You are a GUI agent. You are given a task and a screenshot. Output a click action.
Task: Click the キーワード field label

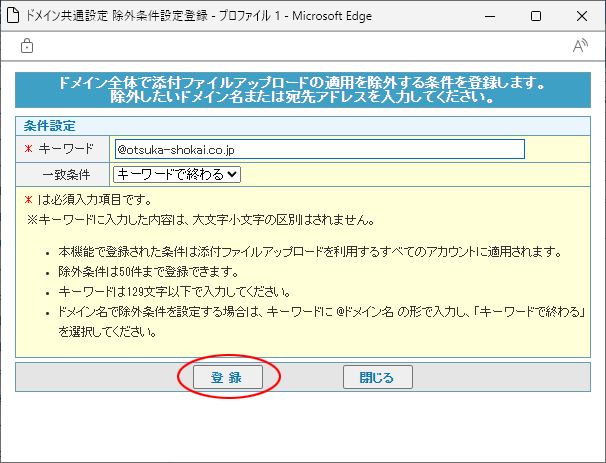(x=66, y=149)
